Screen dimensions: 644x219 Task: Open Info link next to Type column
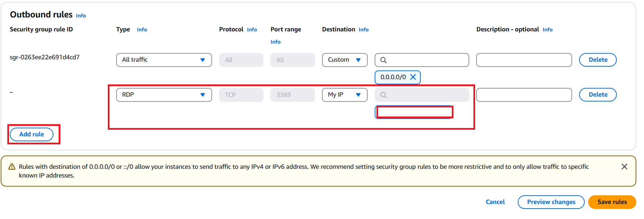click(142, 30)
